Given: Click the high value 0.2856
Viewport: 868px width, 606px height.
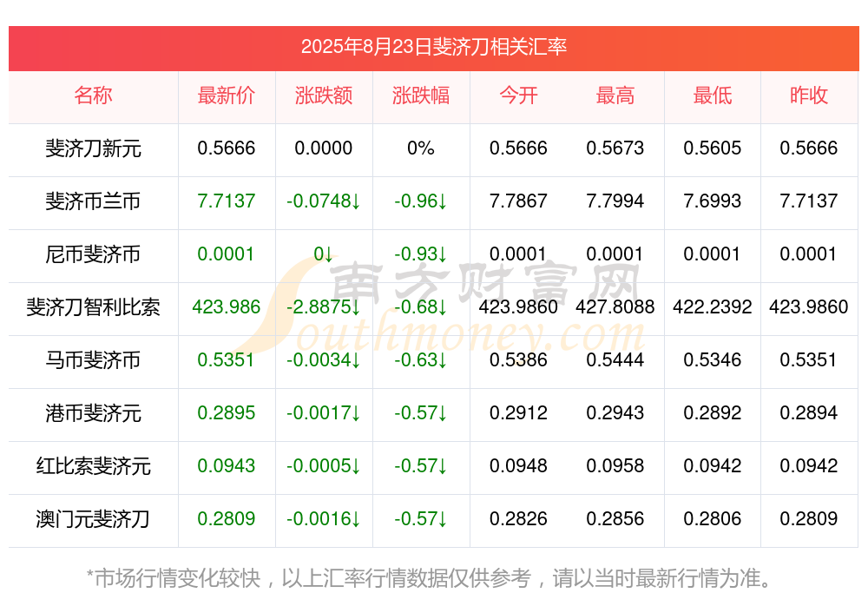Looking at the screenshot, I should pos(615,519).
